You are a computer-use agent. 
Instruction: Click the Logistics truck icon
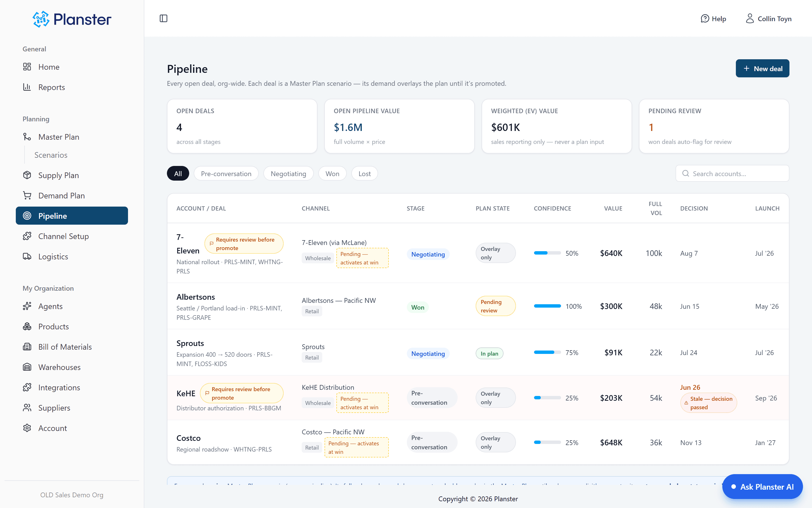pos(27,256)
